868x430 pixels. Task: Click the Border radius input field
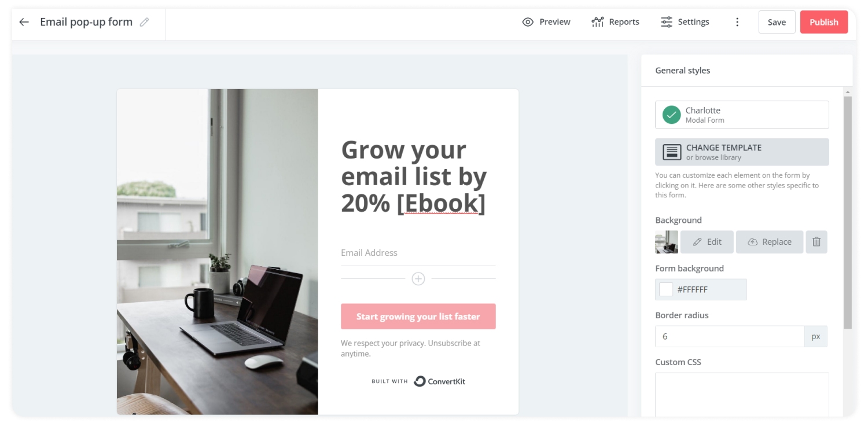[x=730, y=336]
